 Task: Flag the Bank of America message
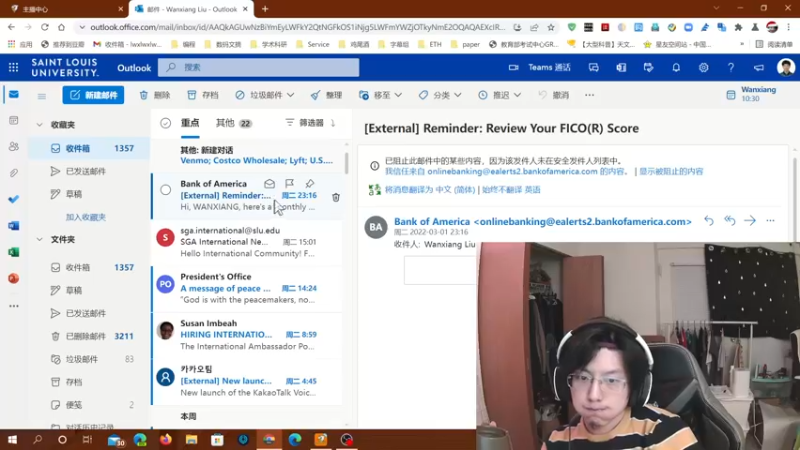(289, 184)
